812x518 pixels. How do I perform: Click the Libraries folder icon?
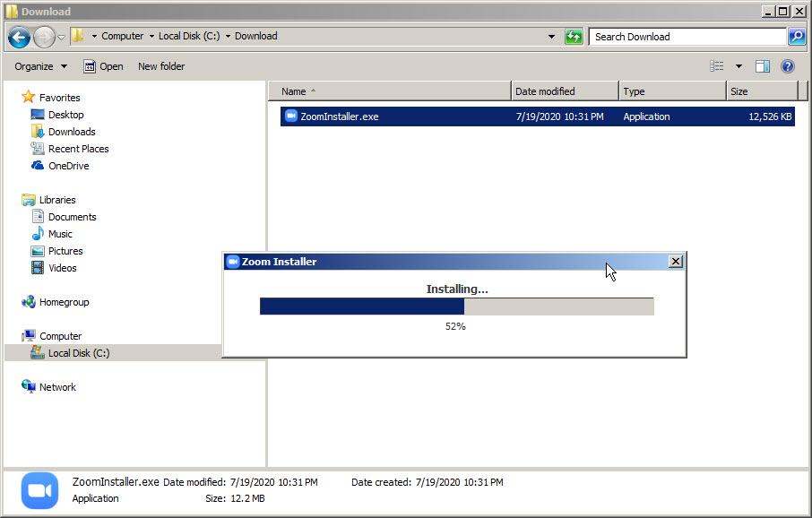pos(29,200)
